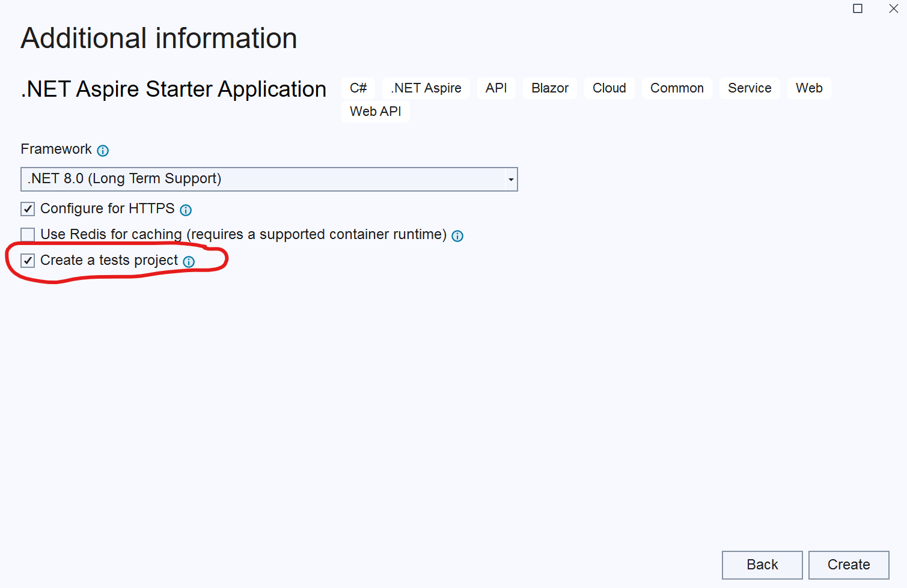907x588 pixels.
Task: Select the C# language tag
Action: (x=358, y=88)
